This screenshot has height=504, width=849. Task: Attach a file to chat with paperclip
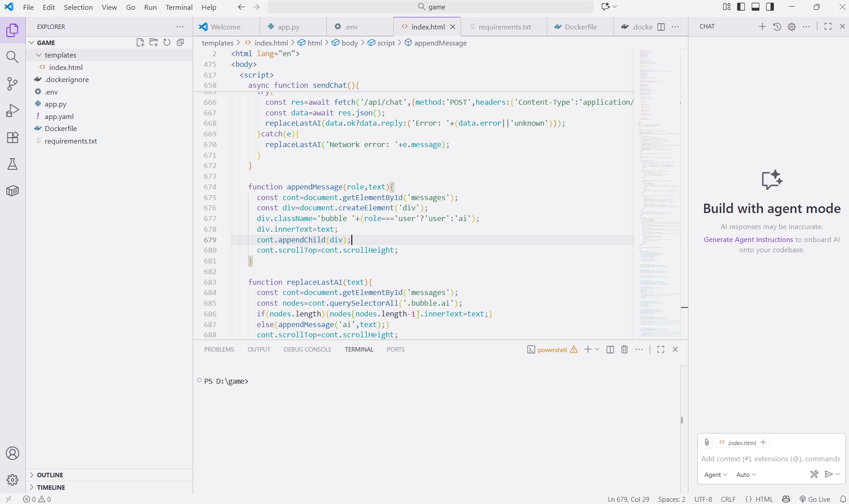[707, 443]
